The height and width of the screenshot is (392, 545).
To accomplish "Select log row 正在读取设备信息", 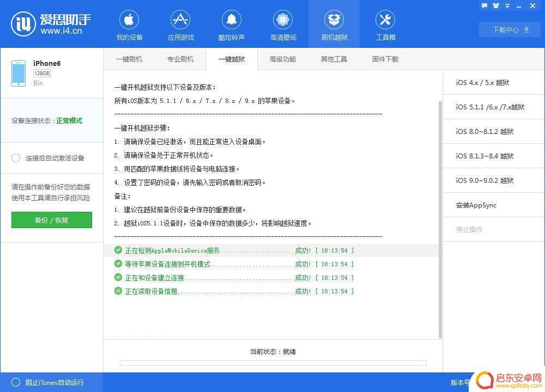I will (271, 291).
